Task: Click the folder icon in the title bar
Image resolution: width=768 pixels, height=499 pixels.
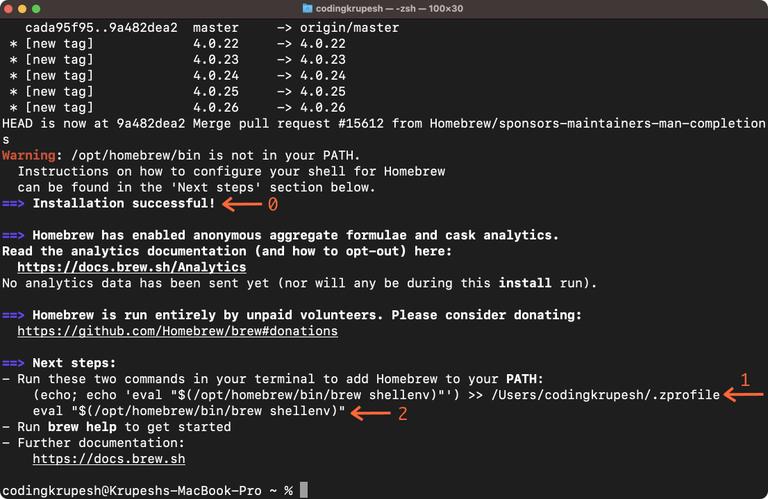Action: pyautogui.click(x=307, y=8)
